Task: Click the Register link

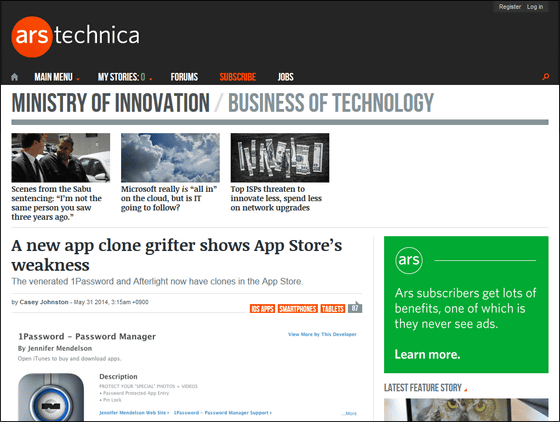Action: pyautogui.click(x=510, y=7)
